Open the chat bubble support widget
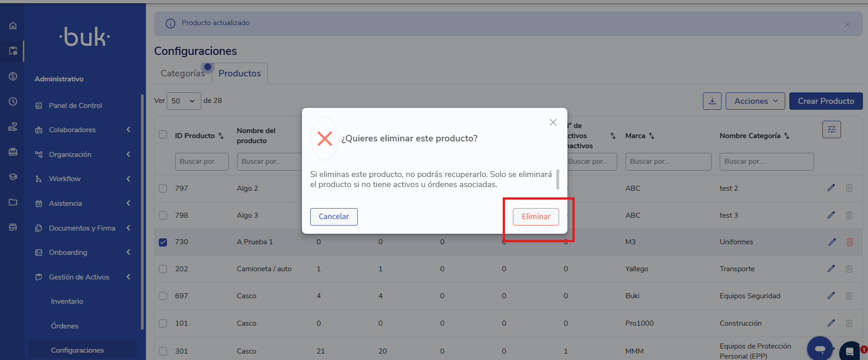Screen dimensions: 868x360 [819, 349]
